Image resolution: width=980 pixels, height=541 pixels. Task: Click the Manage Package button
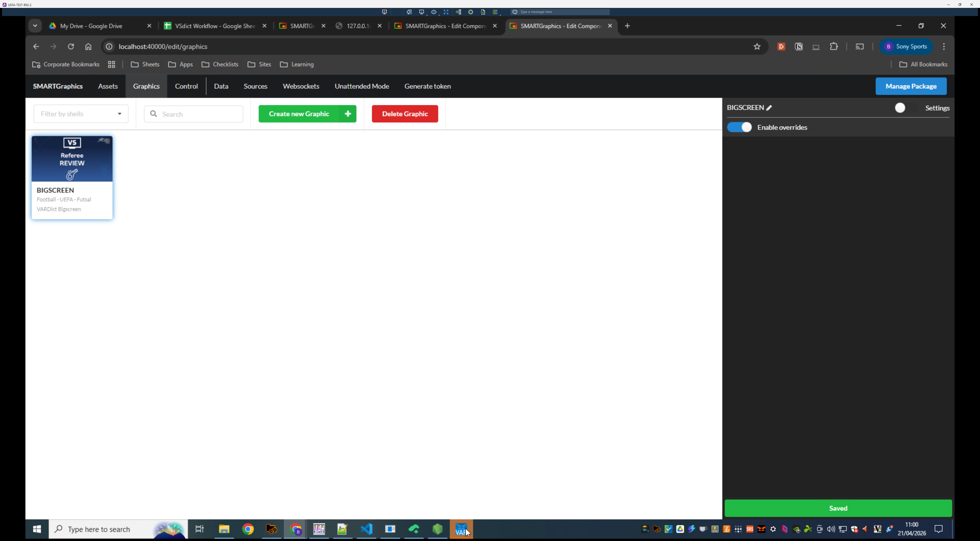pos(911,86)
